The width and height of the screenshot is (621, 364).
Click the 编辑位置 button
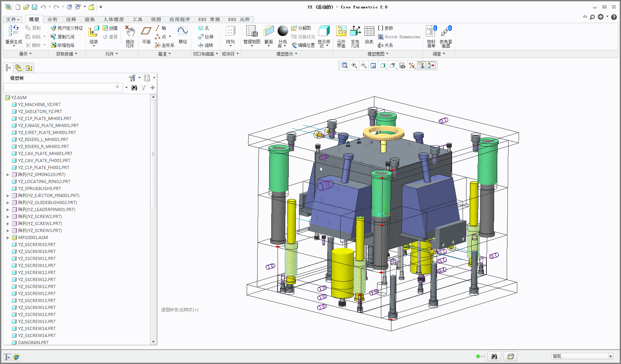303,45
